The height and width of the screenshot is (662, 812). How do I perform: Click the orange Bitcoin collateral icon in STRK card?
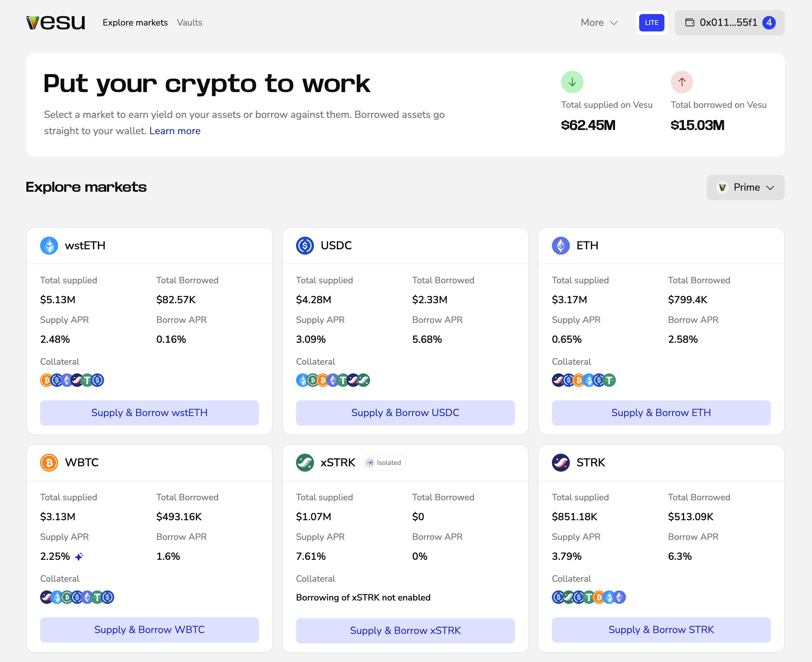coord(599,597)
